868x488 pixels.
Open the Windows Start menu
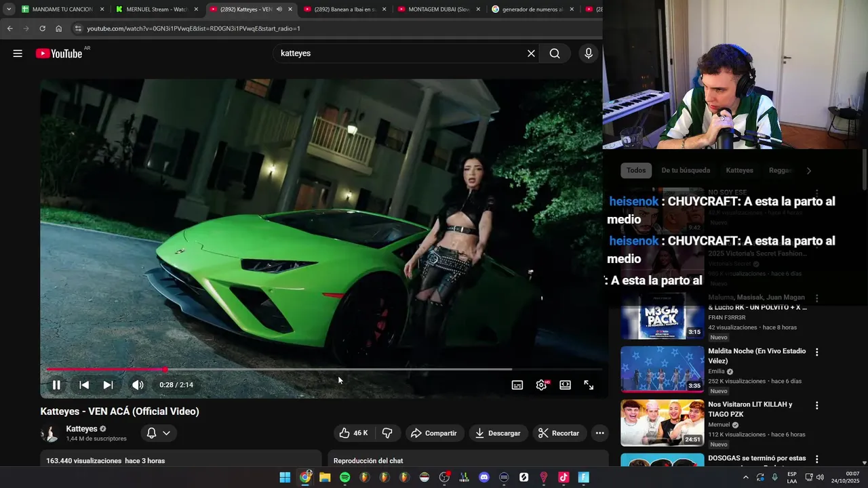tap(285, 477)
